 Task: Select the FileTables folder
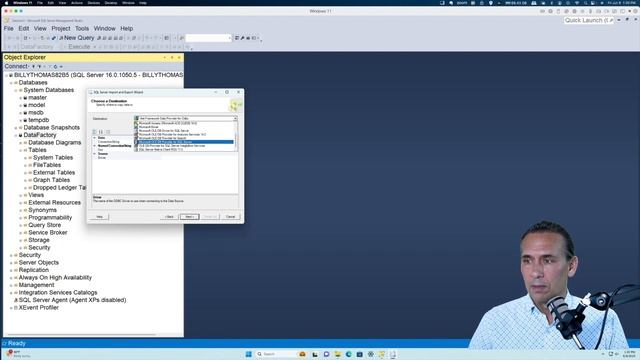coord(47,165)
